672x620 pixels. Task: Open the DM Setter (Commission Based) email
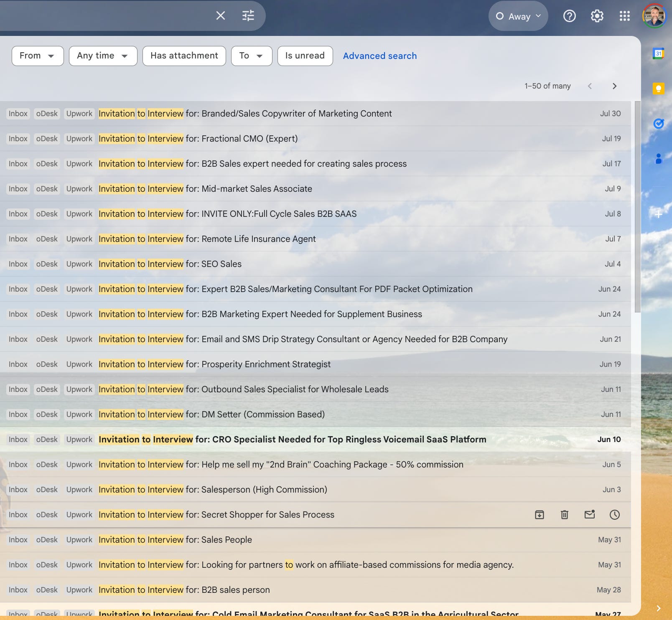316,414
